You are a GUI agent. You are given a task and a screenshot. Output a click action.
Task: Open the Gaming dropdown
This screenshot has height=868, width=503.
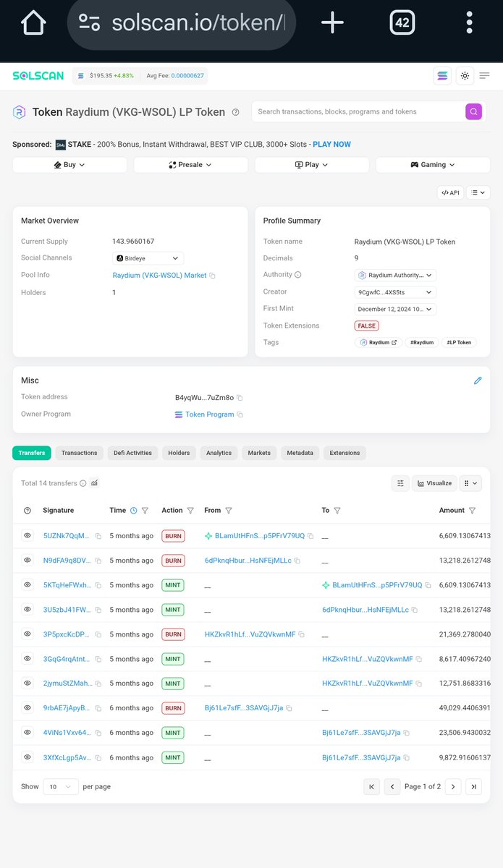pos(433,165)
